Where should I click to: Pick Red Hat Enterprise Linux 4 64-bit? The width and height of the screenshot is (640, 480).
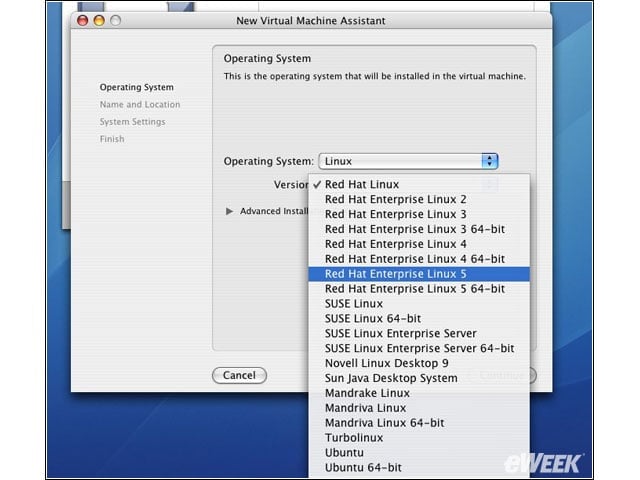419,259
